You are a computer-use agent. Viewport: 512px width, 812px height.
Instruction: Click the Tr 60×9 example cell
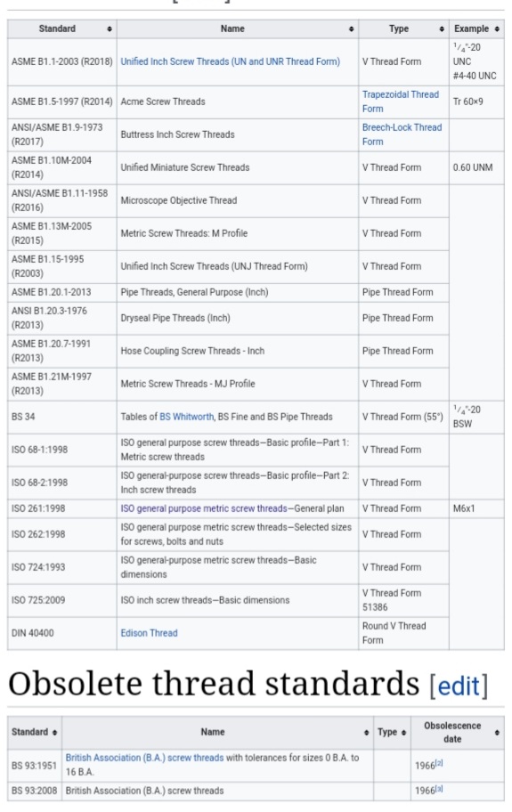(x=476, y=102)
